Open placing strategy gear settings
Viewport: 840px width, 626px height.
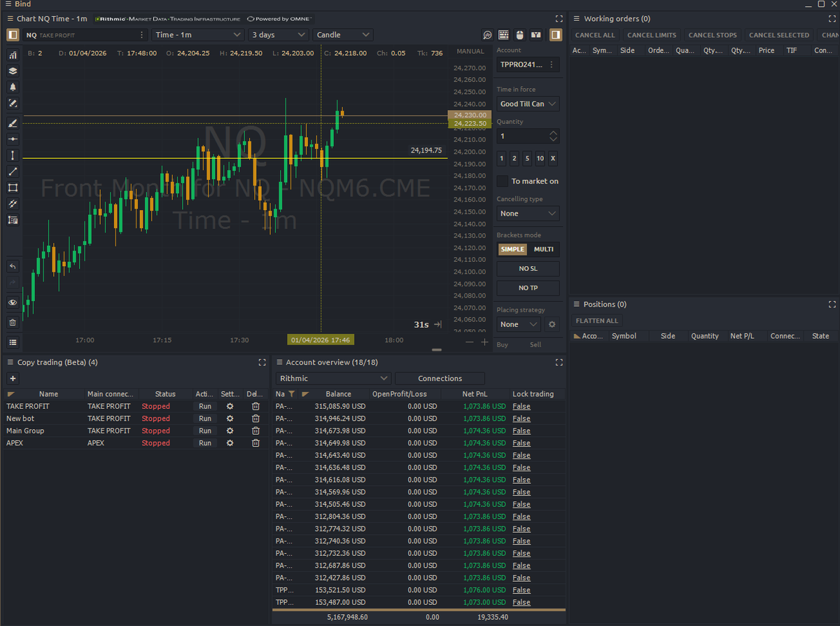pos(552,324)
